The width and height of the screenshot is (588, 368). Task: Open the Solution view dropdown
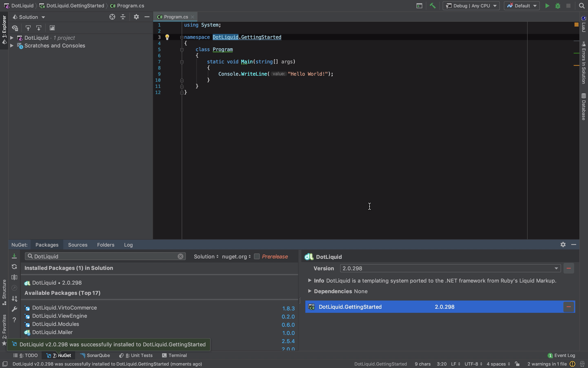29,17
